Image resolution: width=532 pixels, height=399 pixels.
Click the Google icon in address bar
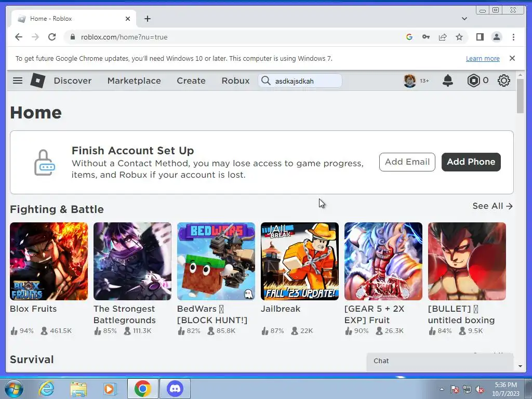click(409, 37)
